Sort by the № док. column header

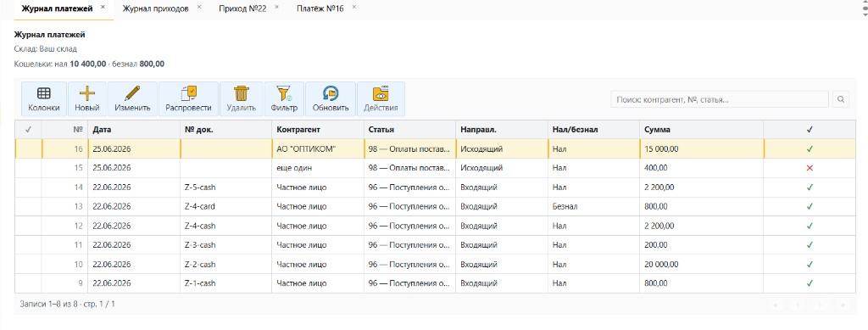(x=225, y=130)
